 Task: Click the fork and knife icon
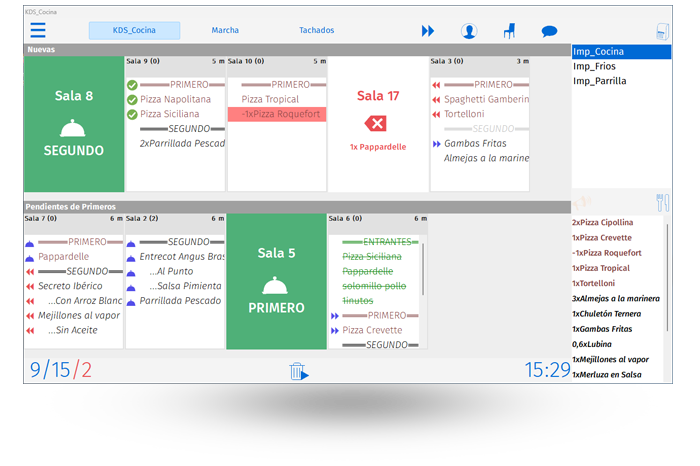click(x=662, y=203)
